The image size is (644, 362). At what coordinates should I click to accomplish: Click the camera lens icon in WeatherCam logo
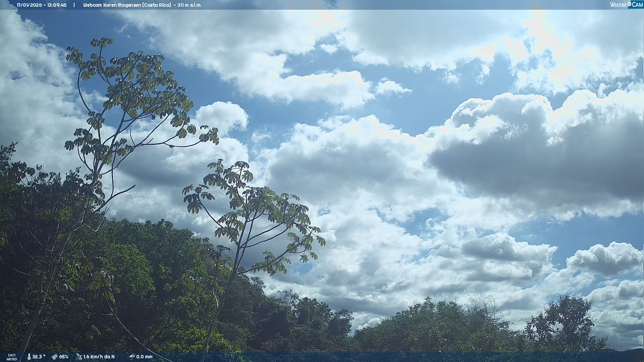[629, 4]
